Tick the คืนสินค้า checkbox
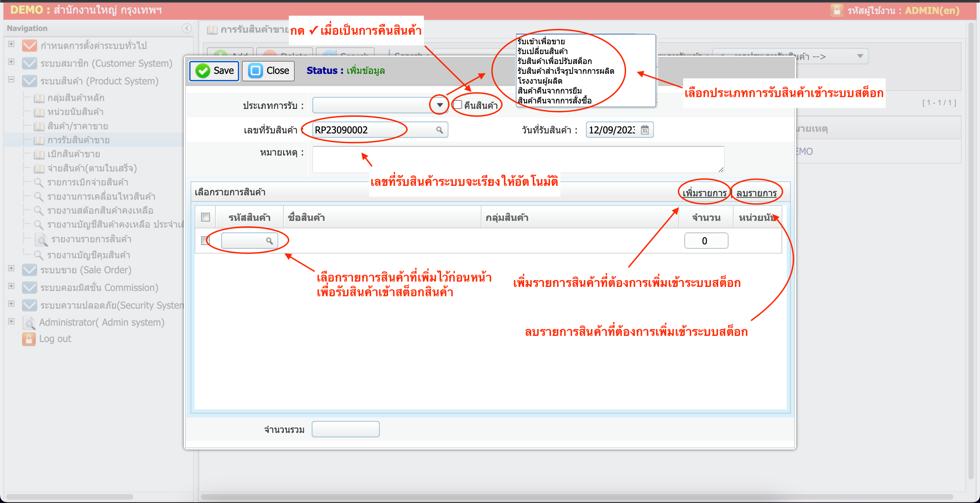The height and width of the screenshot is (503, 980). (458, 104)
